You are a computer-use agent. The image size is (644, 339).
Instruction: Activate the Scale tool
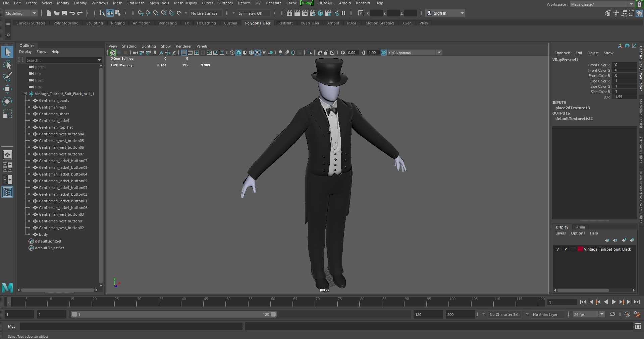click(x=7, y=114)
